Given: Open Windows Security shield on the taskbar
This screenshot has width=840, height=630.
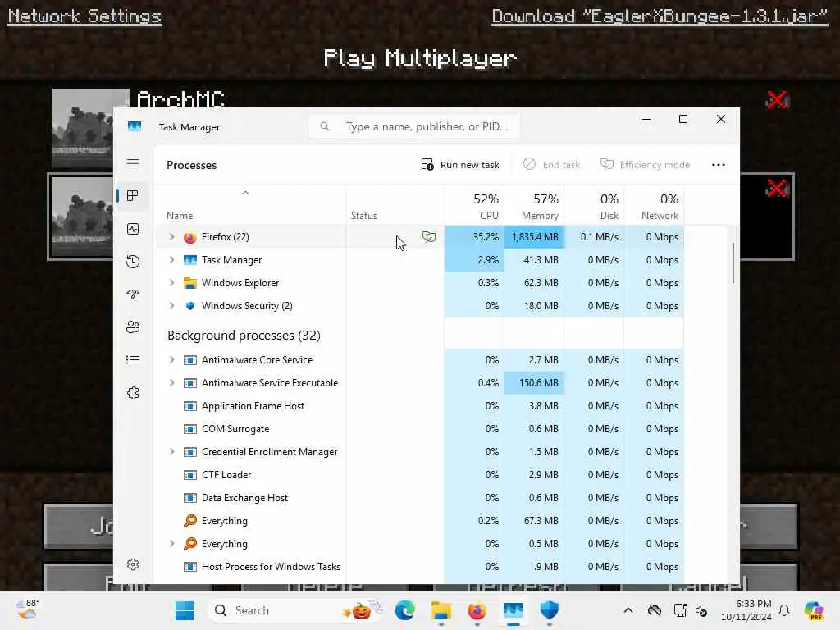Looking at the screenshot, I should click(x=549, y=610).
